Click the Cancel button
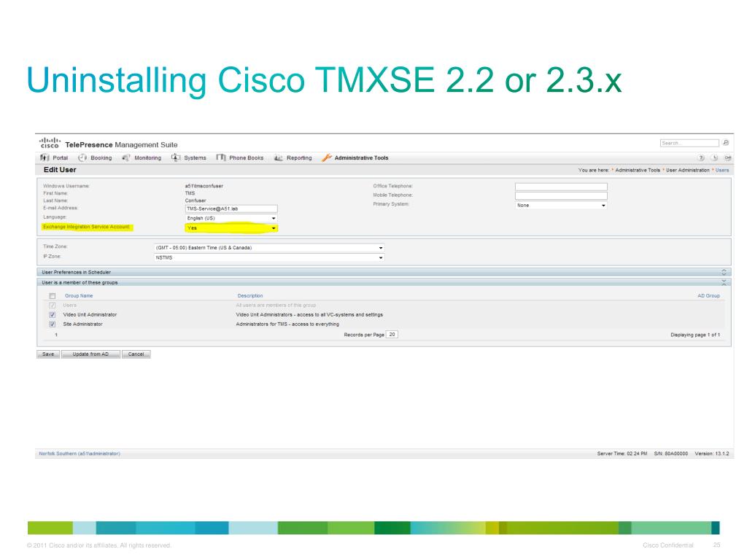The width and height of the screenshot is (747, 560). coord(136,354)
